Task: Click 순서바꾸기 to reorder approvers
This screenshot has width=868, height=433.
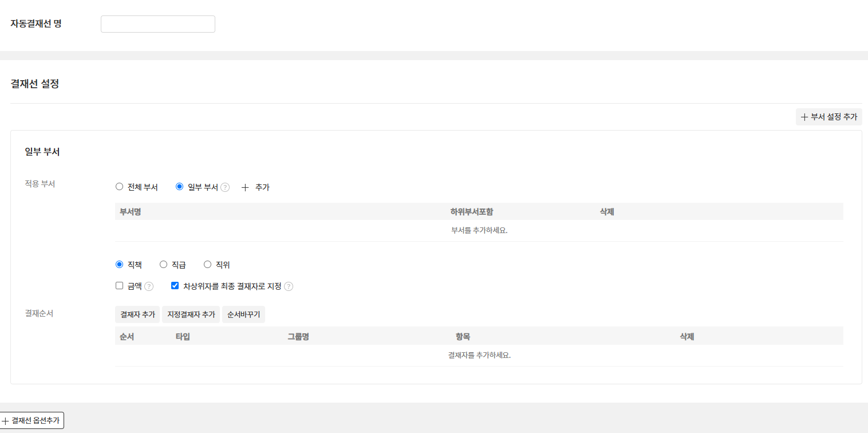Action: (243, 314)
